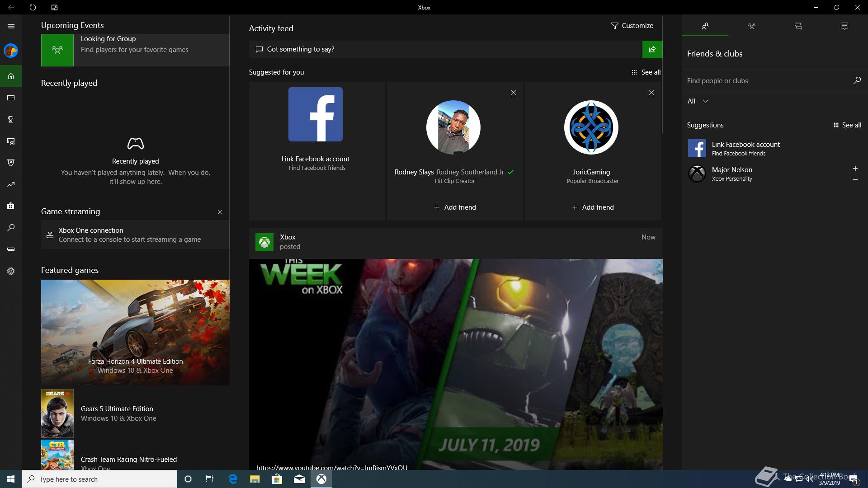The width and height of the screenshot is (868, 488).
Task: Select Link Facebook account in Suggestions list
Action: click(x=775, y=148)
